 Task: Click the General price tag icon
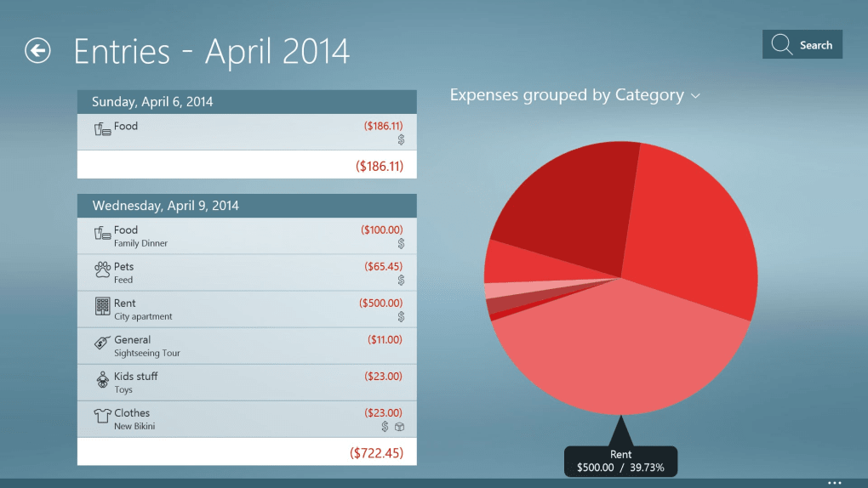pyautogui.click(x=102, y=344)
